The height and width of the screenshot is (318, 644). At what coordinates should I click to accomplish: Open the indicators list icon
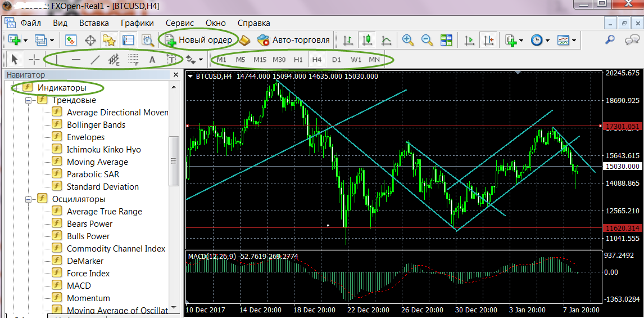pyautogui.click(x=511, y=40)
